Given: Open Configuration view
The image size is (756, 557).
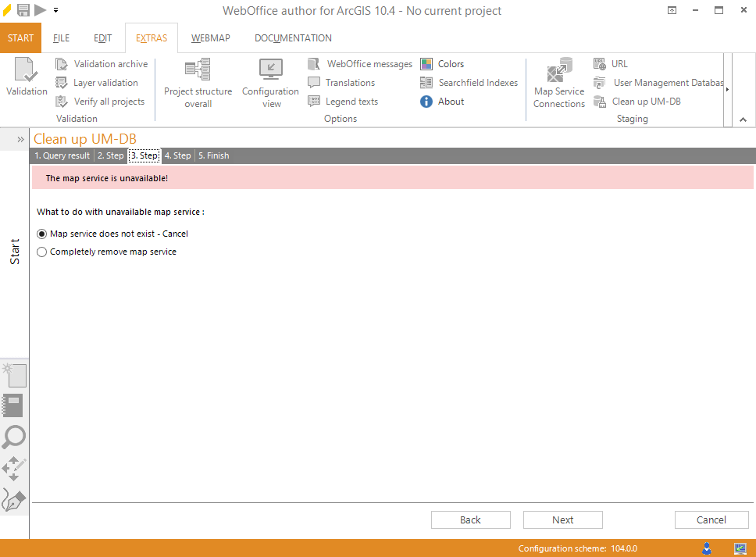Looking at the screenshot, I should [x=270, y=84].
